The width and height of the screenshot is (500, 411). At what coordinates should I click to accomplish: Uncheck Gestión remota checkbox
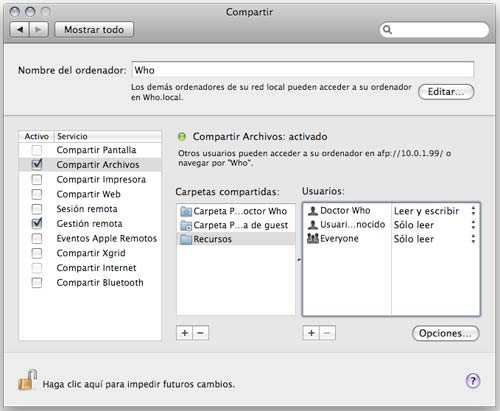click(x=37, y=223)
